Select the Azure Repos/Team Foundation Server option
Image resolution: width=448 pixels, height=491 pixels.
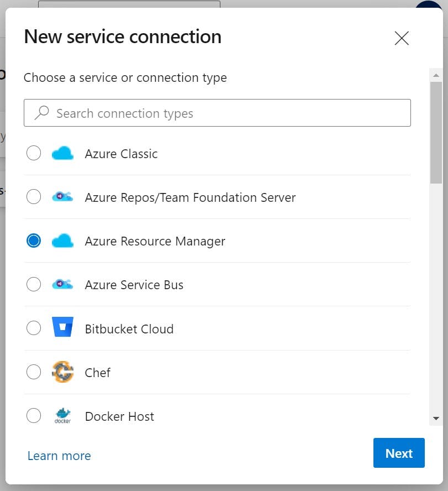pos(34,197)
